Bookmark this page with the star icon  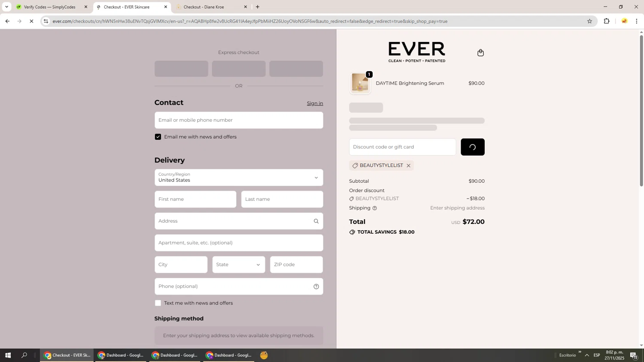coord(589,21)
